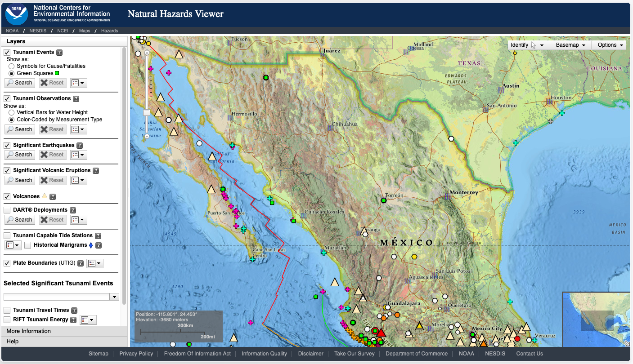Click help icon beside Historical Marigrams
This screenshot has width=633, height=364.
click(99, 245)
